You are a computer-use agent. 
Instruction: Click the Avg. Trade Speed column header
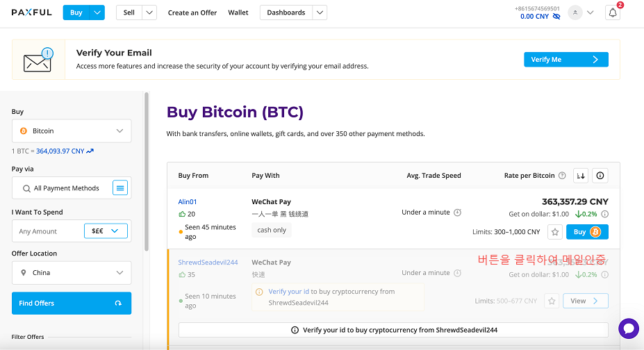coord(434,176)
